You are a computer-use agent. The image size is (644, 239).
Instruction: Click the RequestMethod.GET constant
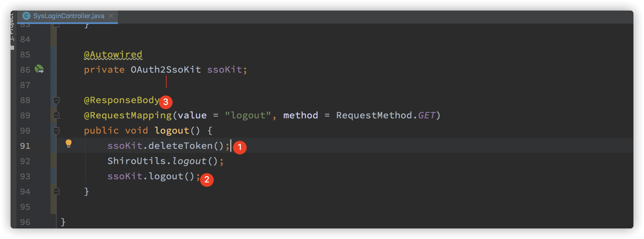click(x=386, y=115)
